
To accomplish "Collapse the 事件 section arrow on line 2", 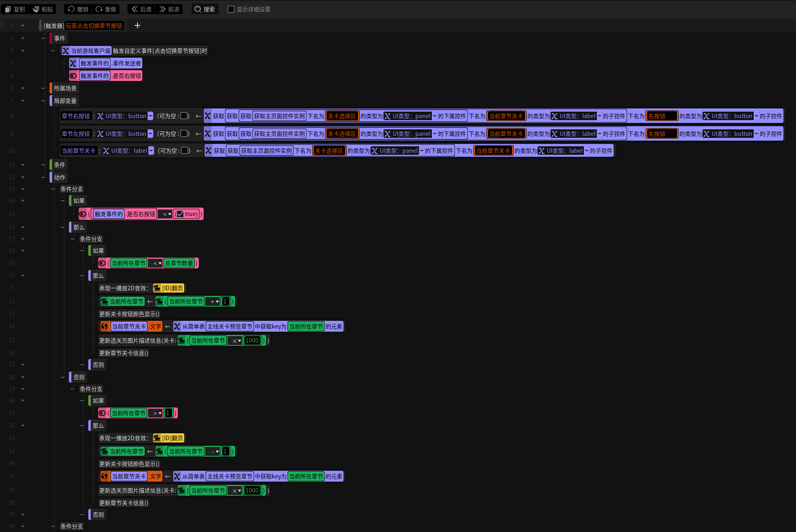I will point(23,38).
